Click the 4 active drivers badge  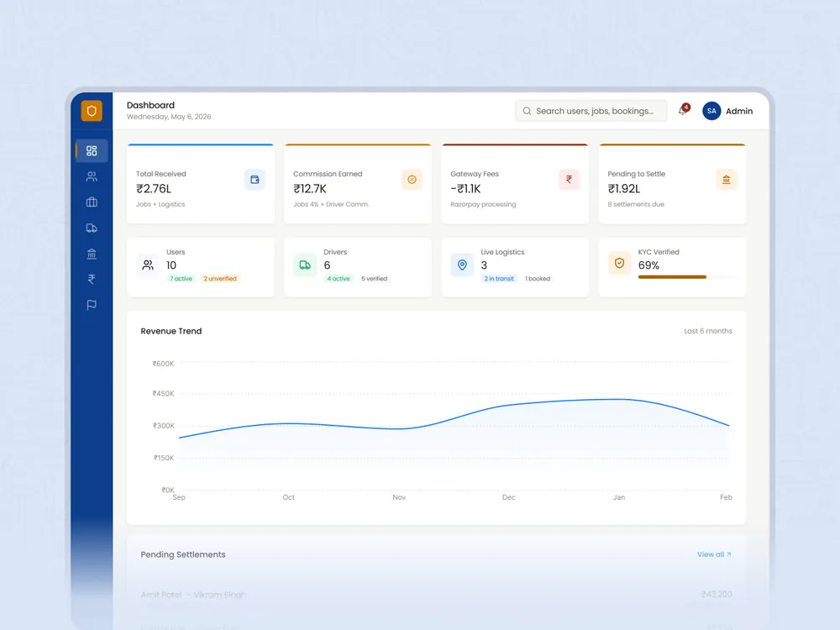point(339,279)
